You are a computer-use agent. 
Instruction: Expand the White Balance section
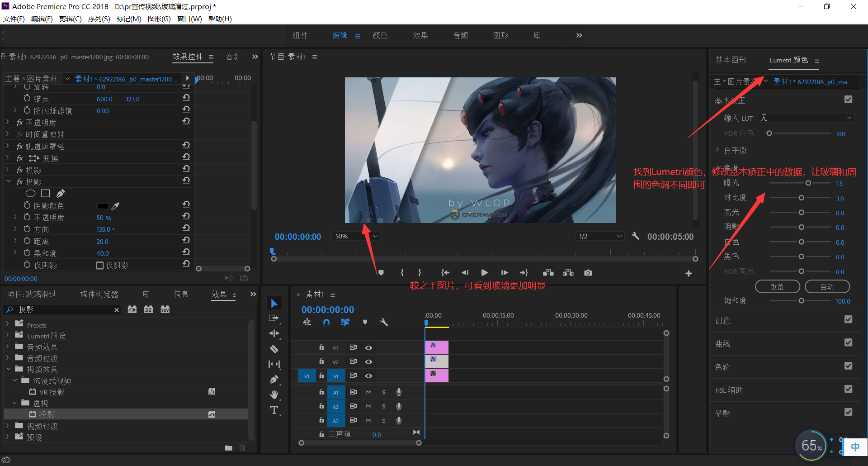(x=717, y=150)
